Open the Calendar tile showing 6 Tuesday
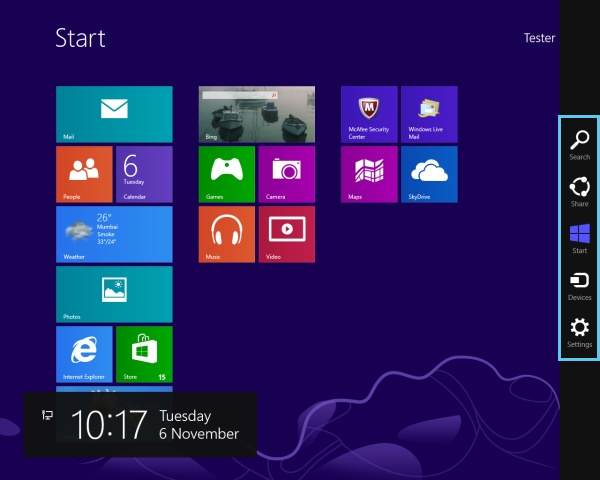This screenshot has width=600, height=480. [144, 174]
